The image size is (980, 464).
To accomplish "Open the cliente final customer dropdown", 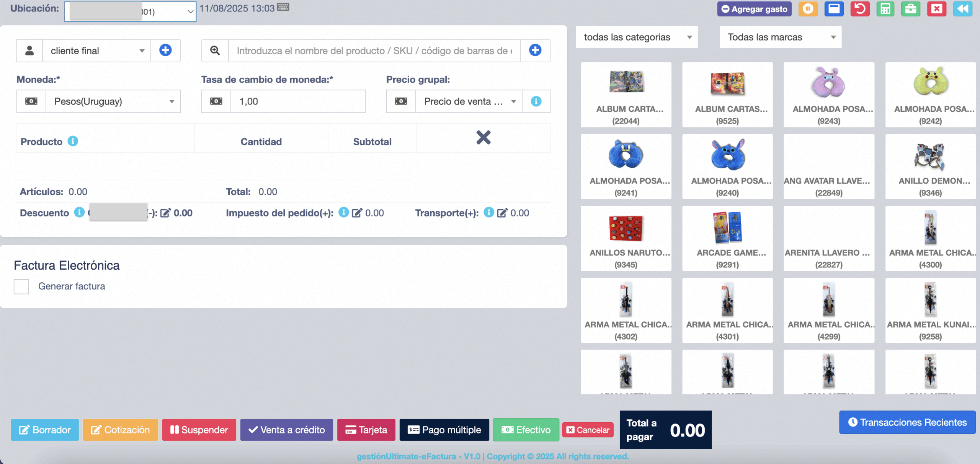I will click(96, 50).
